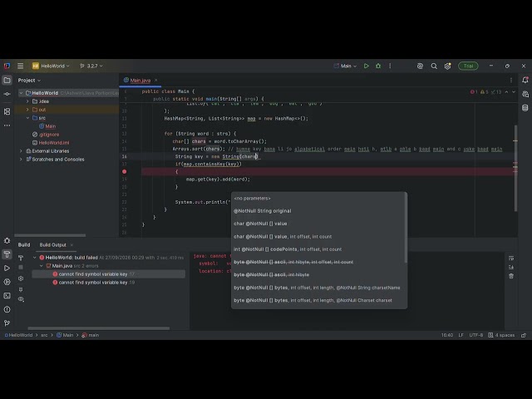Image resolution: width=532 pixels, height=399 pixels.
Task: Expand Scratches and Consoles node
Action: [21, 159]
